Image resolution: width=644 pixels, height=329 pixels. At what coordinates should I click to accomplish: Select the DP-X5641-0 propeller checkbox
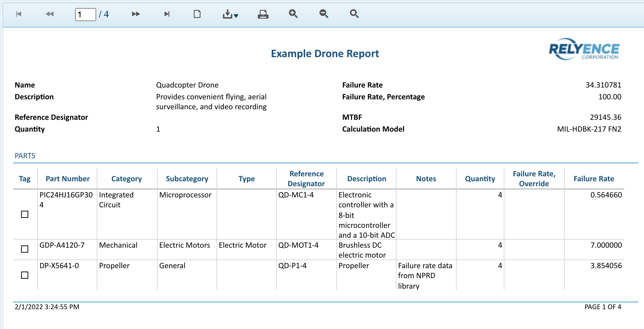(25, 275)
